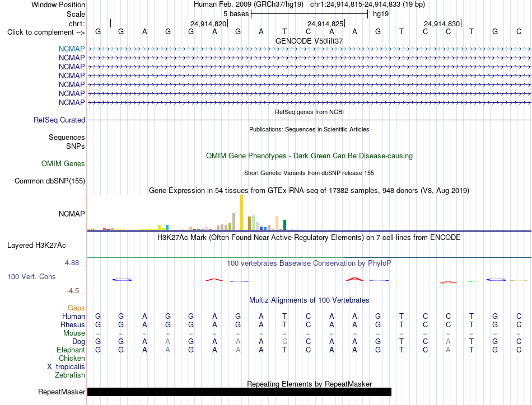This screenshot has height=405, width=532.
Task: Open the RefSeq Curated track label
Action: pyautogui.click(x=59, y=120)
